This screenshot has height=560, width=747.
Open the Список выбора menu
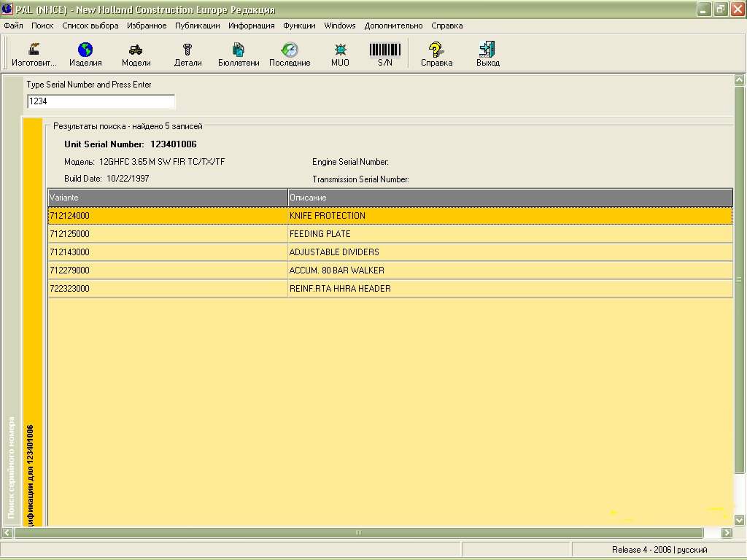90,26
